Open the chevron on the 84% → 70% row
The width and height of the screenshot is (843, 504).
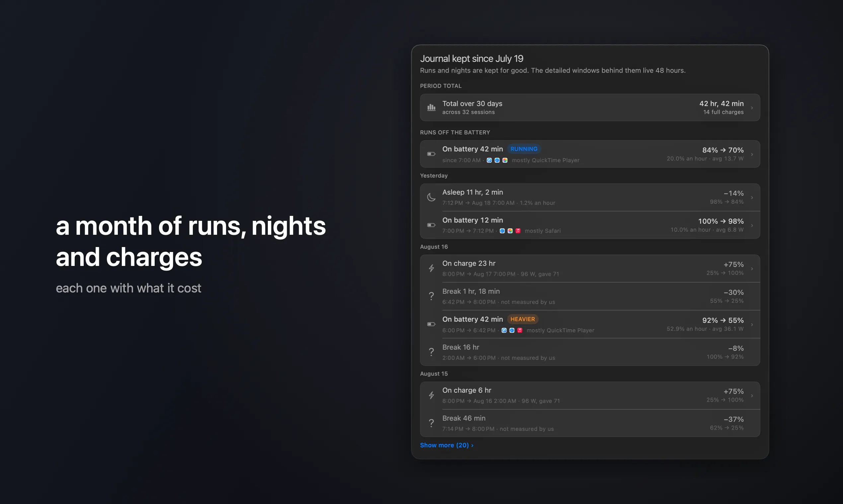(752, 154)
